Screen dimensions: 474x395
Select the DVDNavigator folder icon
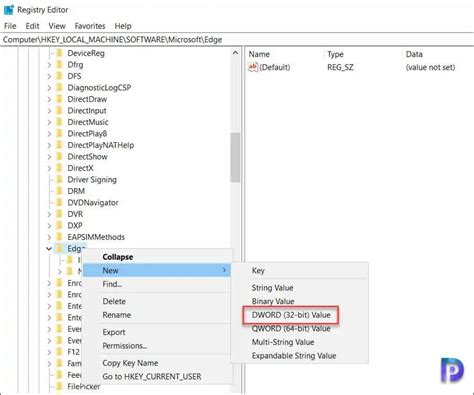(59, 202)
